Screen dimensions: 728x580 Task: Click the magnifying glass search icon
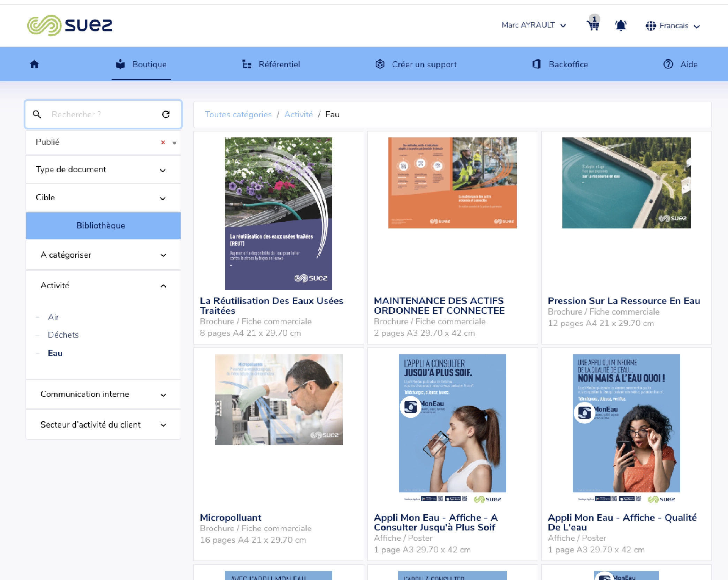pos(37,114)
